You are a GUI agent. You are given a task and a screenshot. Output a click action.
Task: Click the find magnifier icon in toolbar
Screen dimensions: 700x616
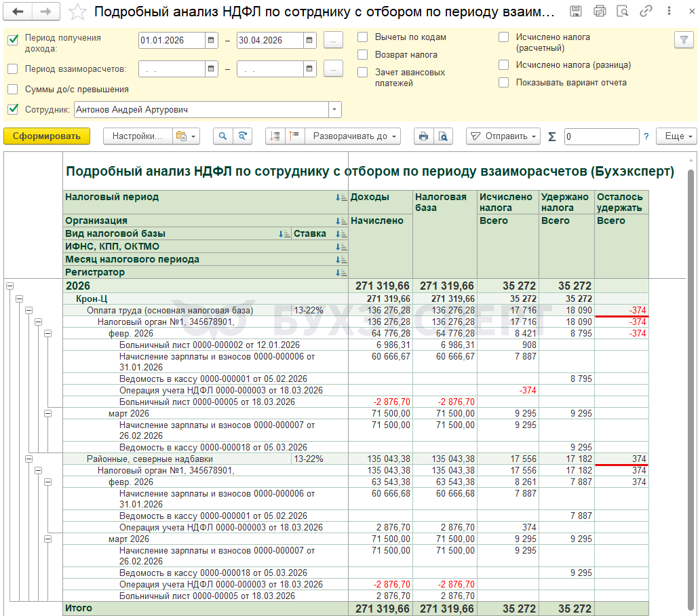(x=222, y=136)
